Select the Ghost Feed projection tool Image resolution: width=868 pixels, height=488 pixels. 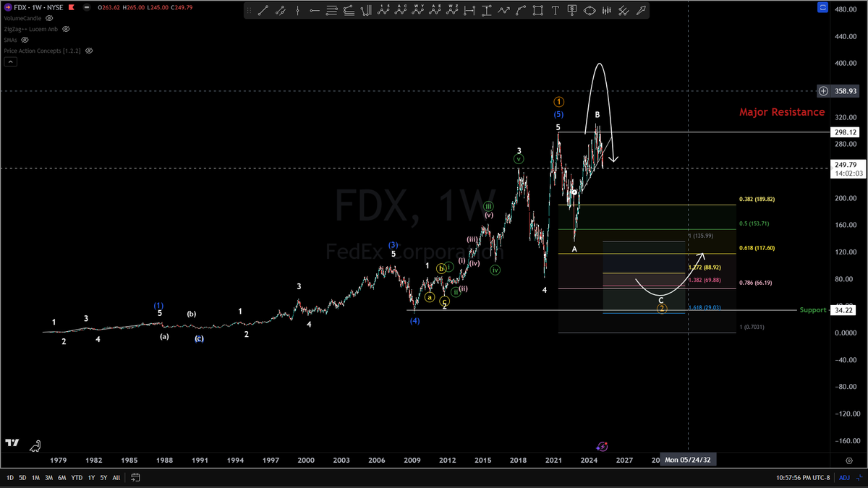[x=624, y=10]
